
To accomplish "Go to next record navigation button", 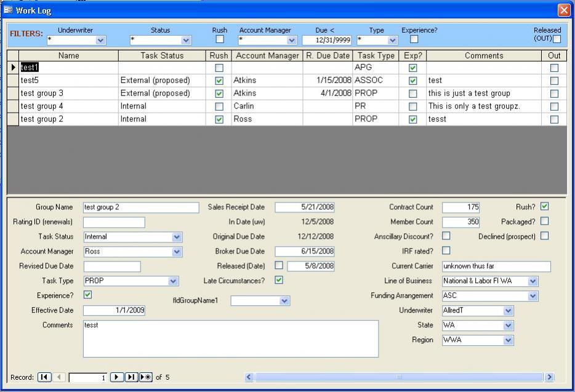I will coord(116,377).
